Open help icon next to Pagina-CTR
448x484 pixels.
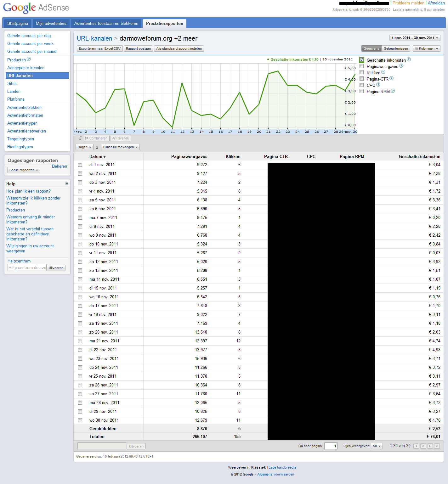pos(391,78)
